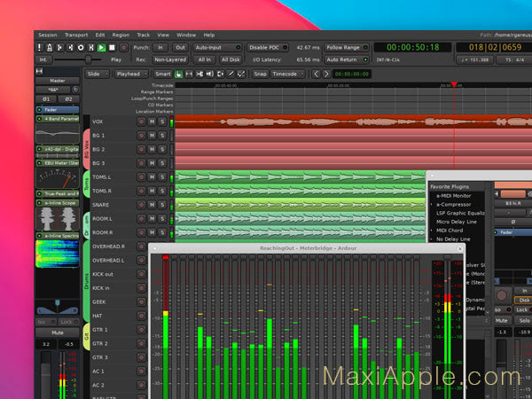Click the primary clock 00:00:50:18 display
Screen dimensions: 532x399
[413, 48]
